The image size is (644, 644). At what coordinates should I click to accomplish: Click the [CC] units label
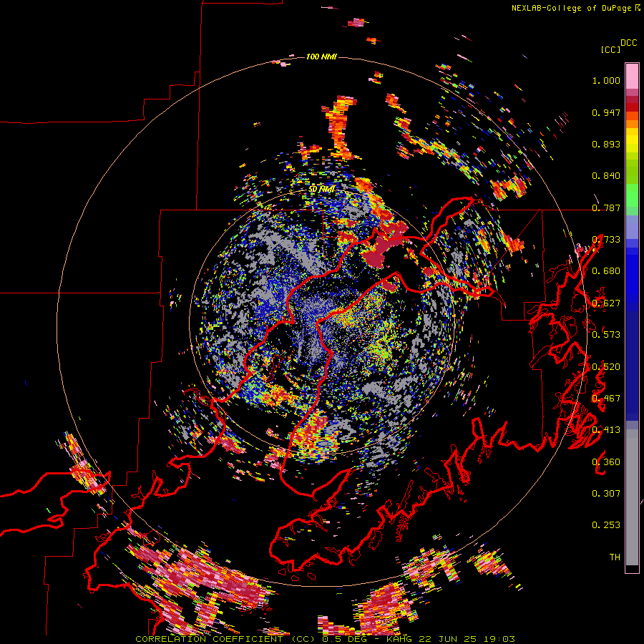(611, 49)
